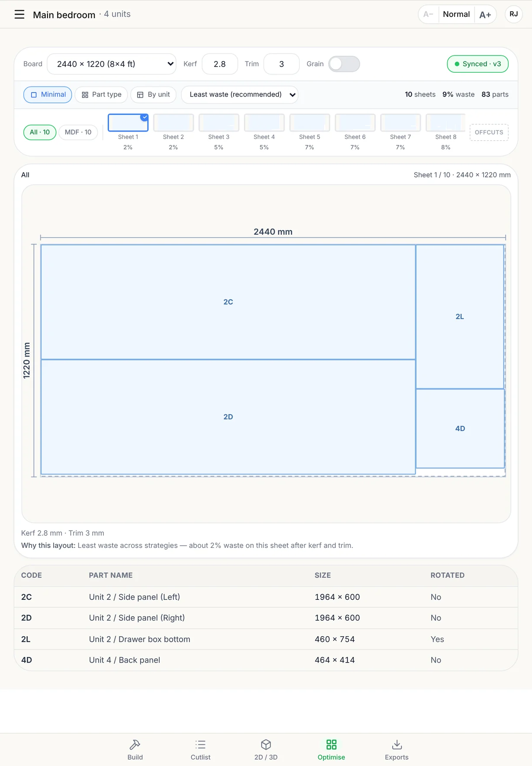This screenshot has height=766, width=532.
Task: Click part 2D in the sheet layout
Action: (x=228, y=417)
